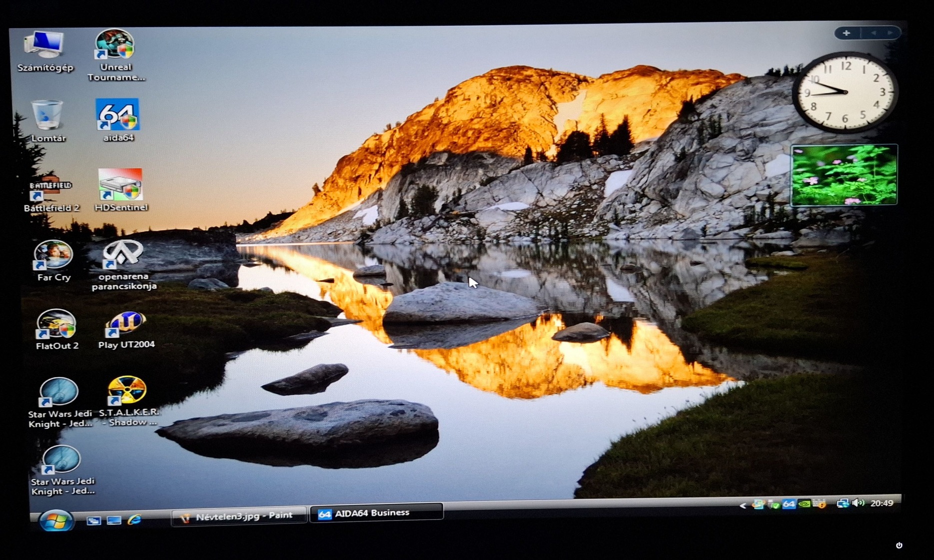Select the FlatOut 2 desktop shortcut
The image size is (934, 560).
[x=56, y=330]
